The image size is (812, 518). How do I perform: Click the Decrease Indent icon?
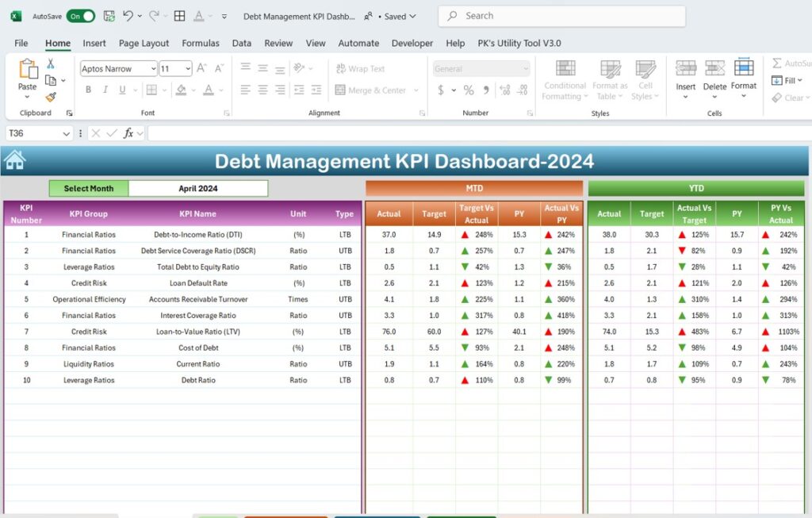(x=299, y=90)
